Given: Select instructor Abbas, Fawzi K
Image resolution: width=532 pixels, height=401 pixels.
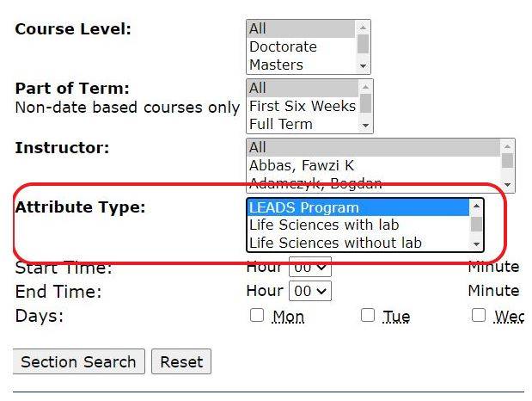Looking at the screenshot, I should 301,165.
